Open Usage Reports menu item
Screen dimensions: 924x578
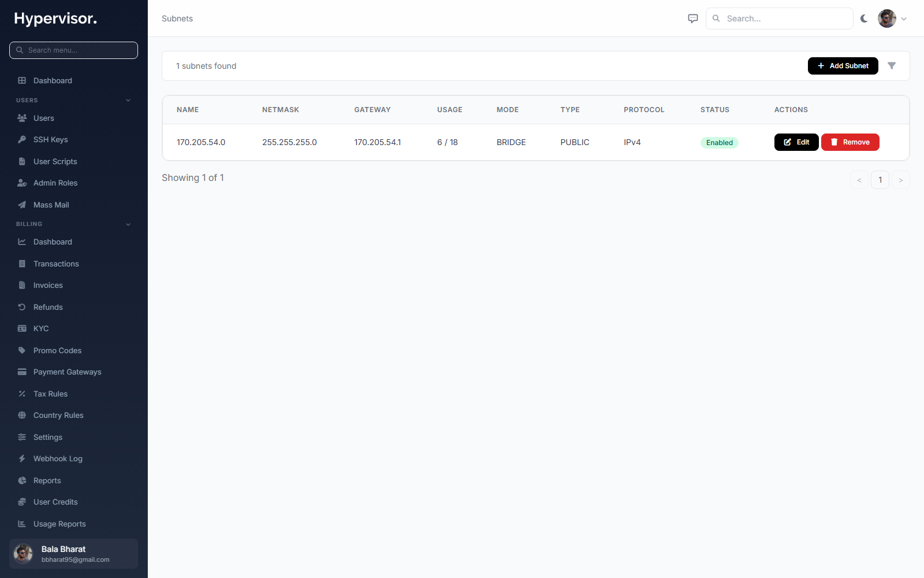[74, 524]
